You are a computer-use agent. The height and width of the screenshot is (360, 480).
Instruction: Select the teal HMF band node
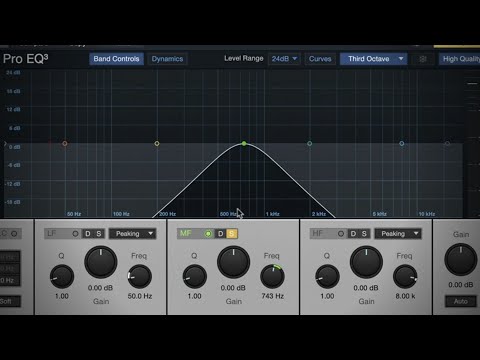(310, 144)
